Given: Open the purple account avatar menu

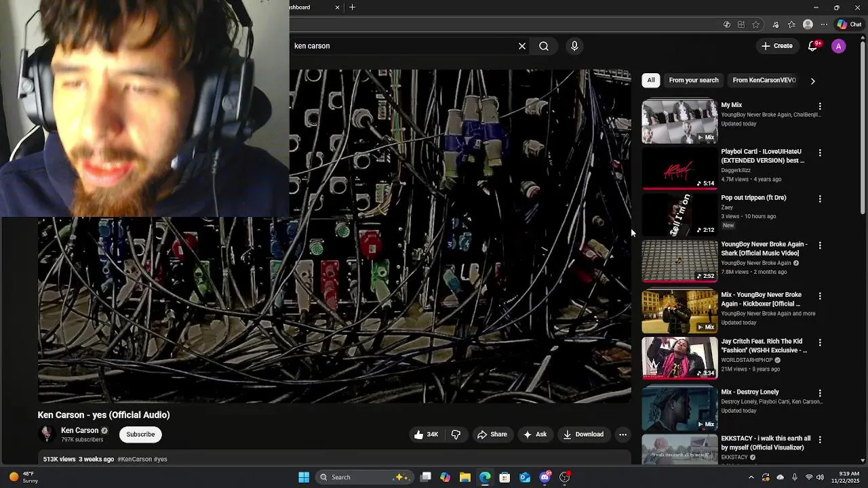Looking at the screenshot, I should point(839,46).
